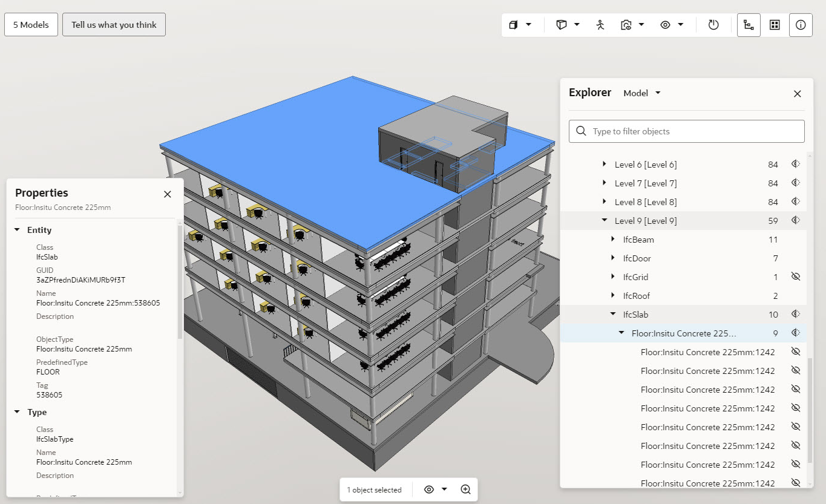Expand the IfcDoor node
The height and width of the screenshot is (504, 826).
[613, 258]
